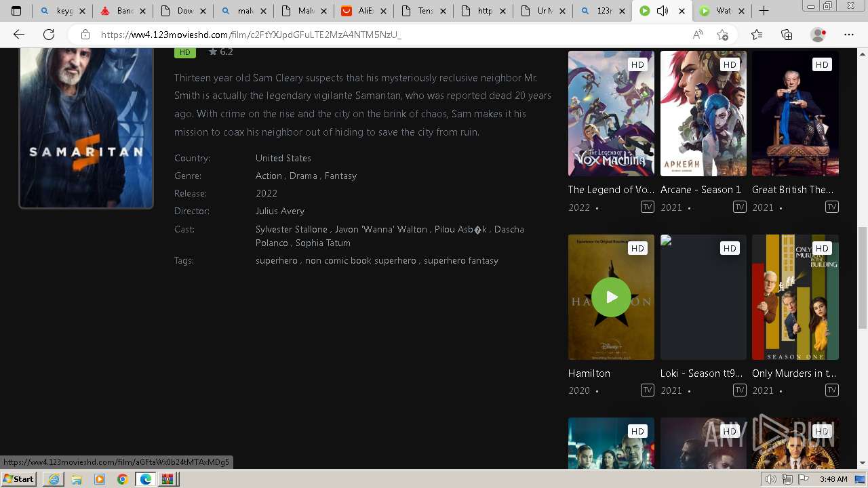Switch to the AliEx tab

[x=365, y=11]
